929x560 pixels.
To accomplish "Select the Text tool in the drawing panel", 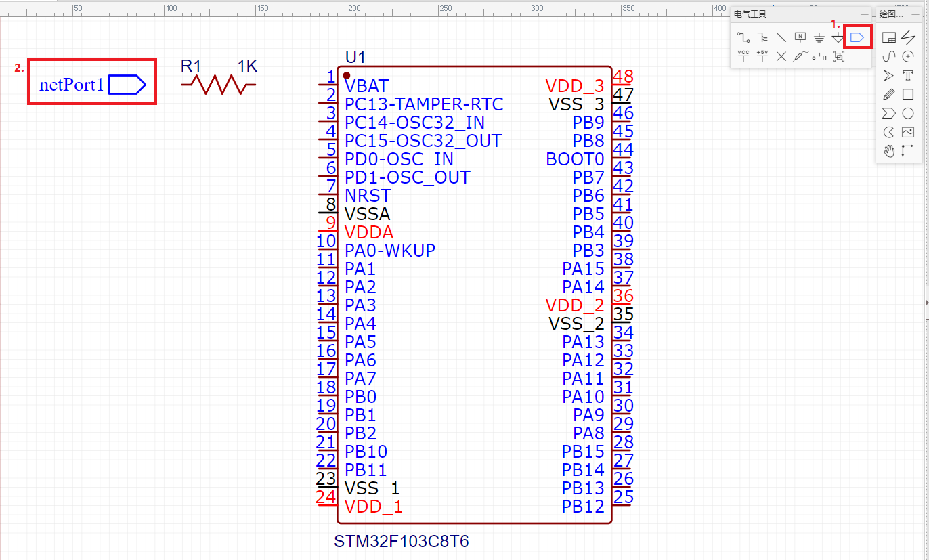I will 908,75.
